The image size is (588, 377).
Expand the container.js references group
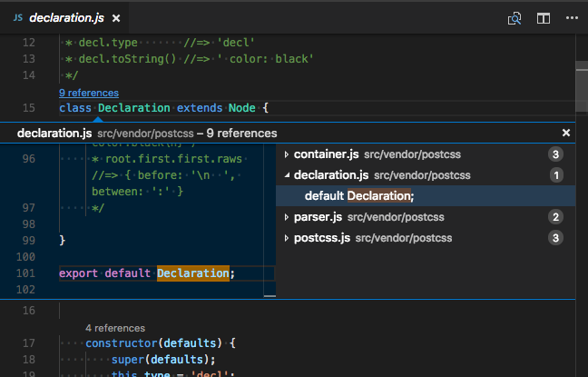point(287,154)
